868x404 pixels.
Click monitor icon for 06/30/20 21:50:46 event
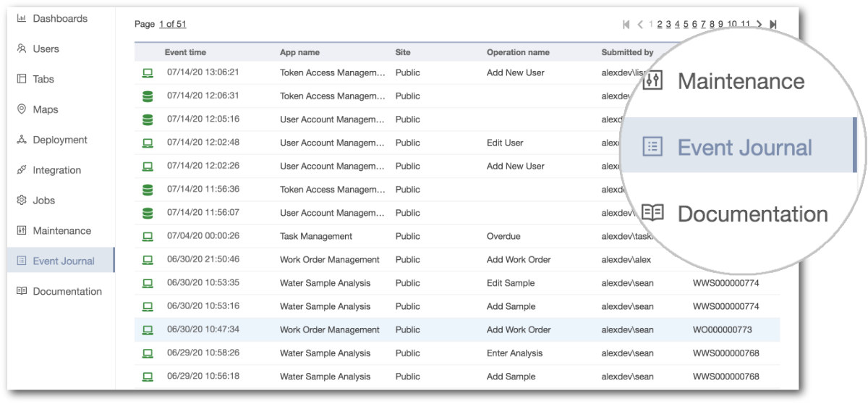[x=148, y=259]
